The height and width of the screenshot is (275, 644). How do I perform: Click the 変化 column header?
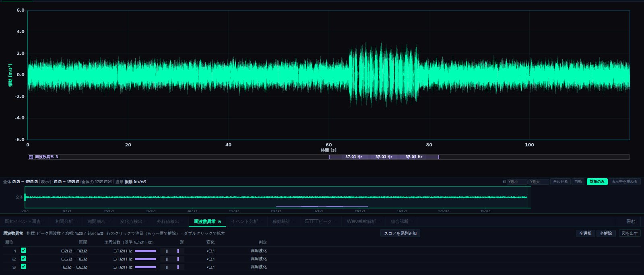211,242
